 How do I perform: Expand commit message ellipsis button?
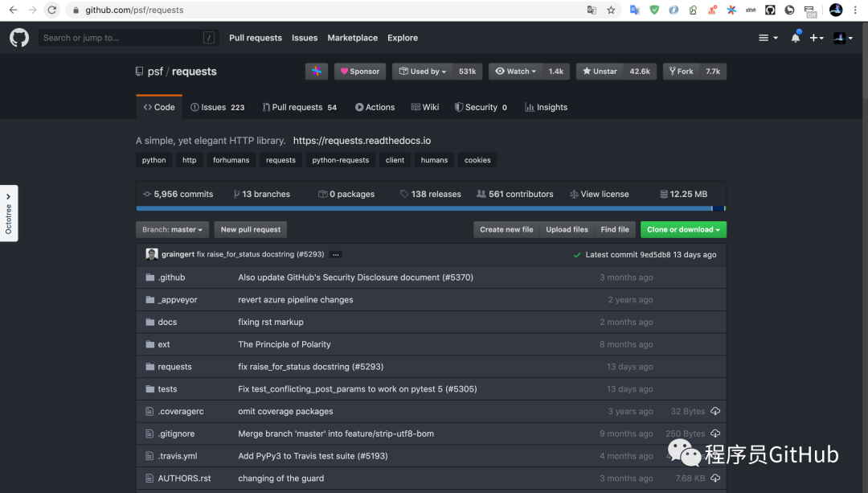point(335,255)
